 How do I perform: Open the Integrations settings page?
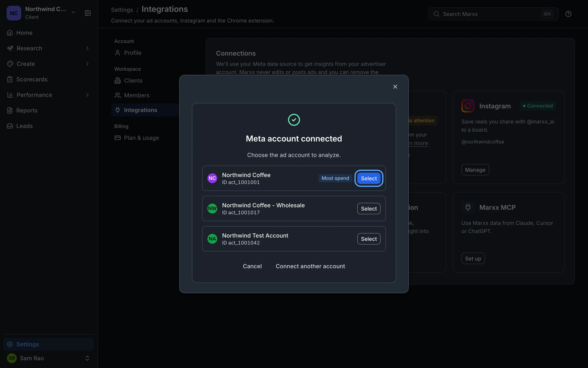(145, 110)
